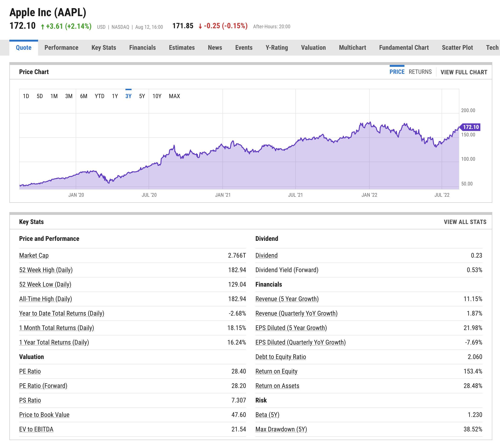The image size is (500, 448).
Task: Click the green up arrow price change icon
Action: [x=43, y=27]
